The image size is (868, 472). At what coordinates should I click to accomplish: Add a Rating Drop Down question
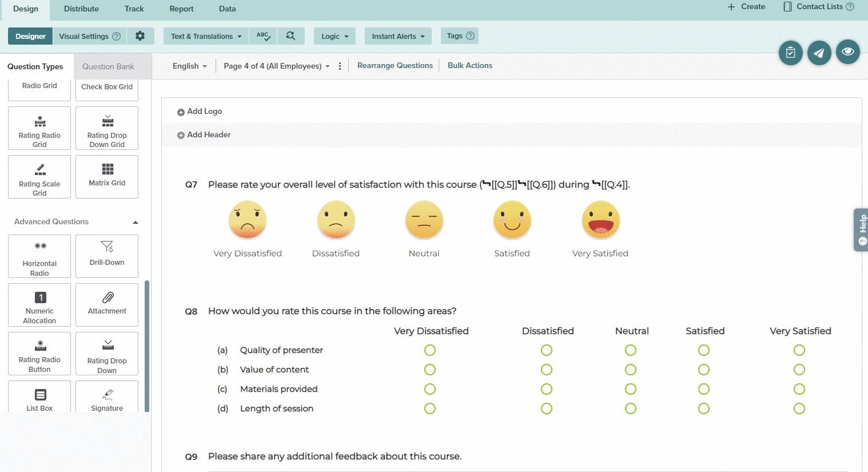pyautogui.click(x=107, y=354)
